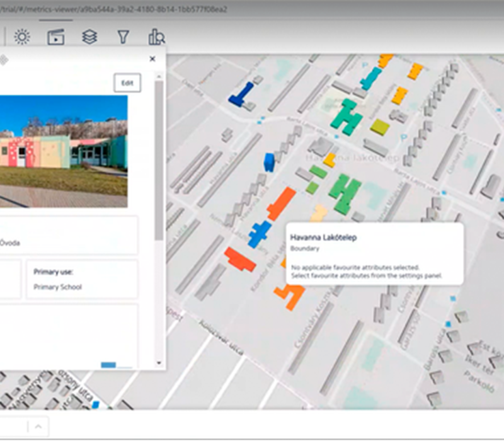This screenshot has height=441, width=504.
Task: Click the URL in the address bar
Action: pos(113,9)
